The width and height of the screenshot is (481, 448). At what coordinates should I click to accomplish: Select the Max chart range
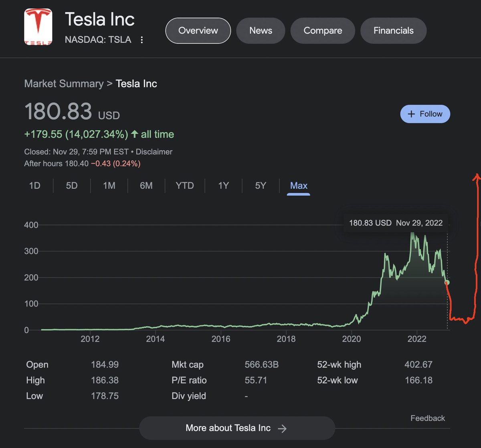[299, 186]
